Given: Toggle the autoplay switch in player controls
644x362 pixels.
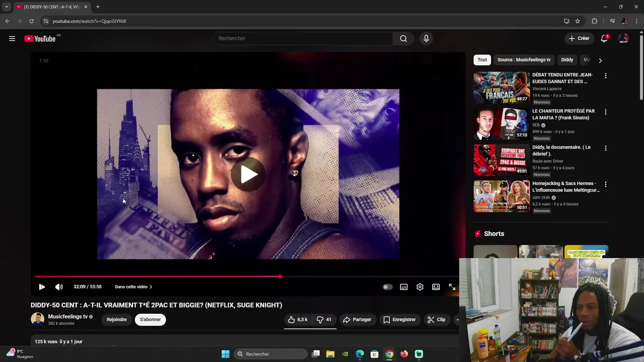Looking at the screenshot, I should click(387, 287).
